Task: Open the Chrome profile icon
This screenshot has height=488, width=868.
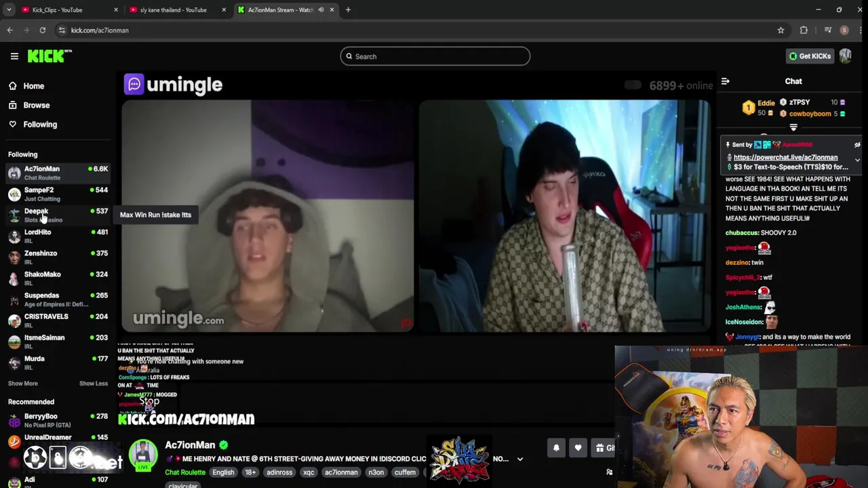Action: 844,30
